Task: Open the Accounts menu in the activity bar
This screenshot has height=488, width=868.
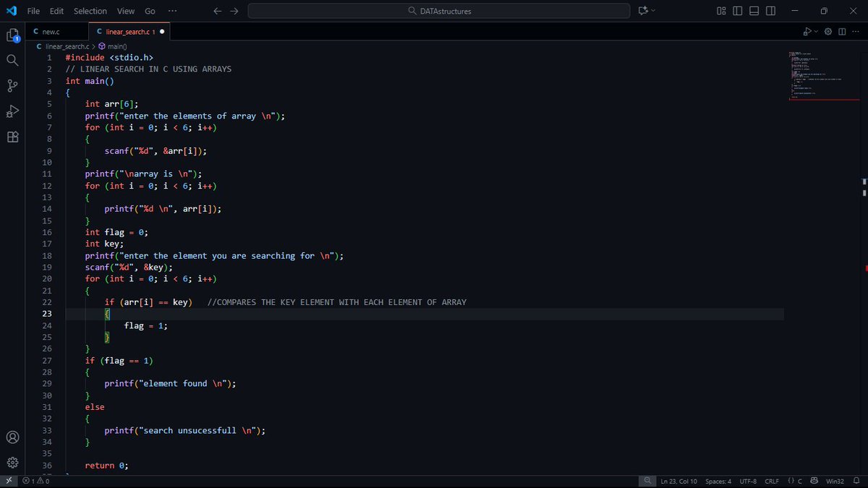Action: pyautogui.click(x=12, y=437)
